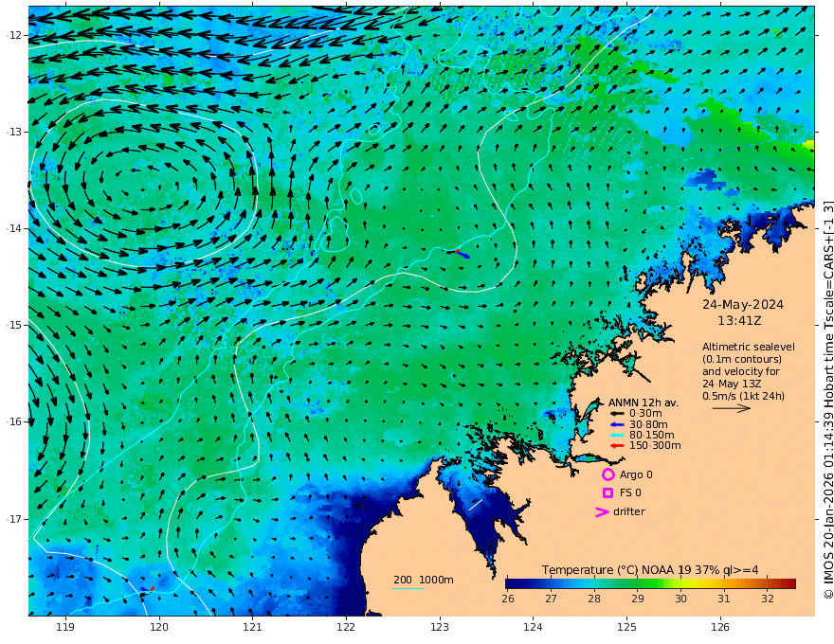Screen dimensions: 834x644
Task: Click the colorbar tick label 28
Action: tap(594, 599)
